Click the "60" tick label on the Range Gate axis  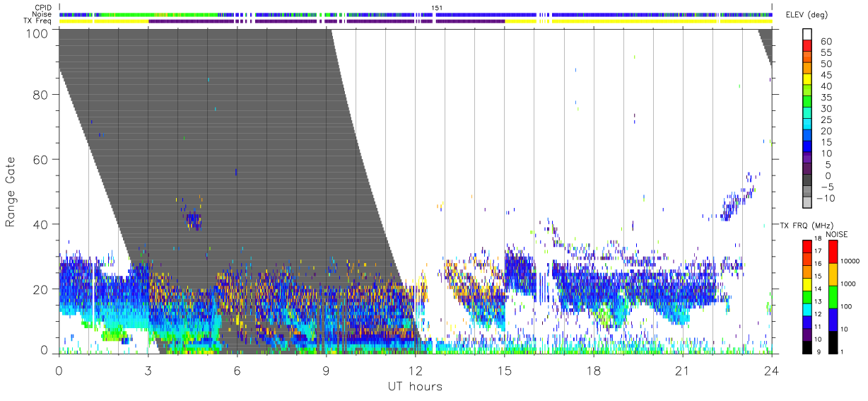(40, 160)
